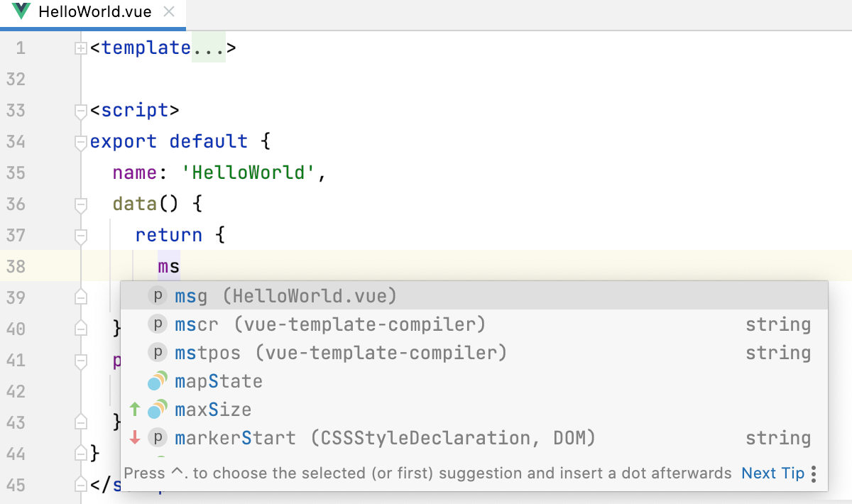Image resolution: width=852 pixels, height=504 pixels.
Task: Collapse the return block fold at line 37
Action: click(80, 236)
